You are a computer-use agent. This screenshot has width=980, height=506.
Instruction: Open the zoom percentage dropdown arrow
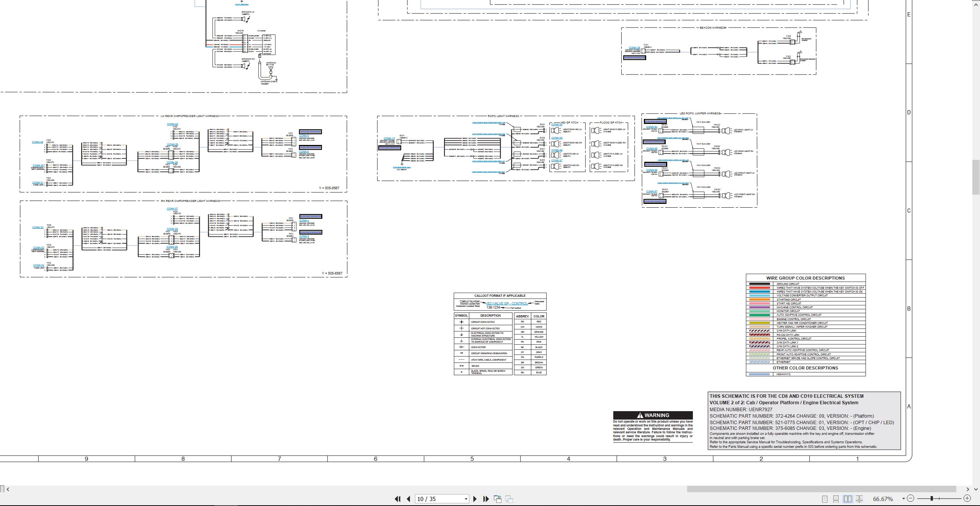[x=903, y=499]
